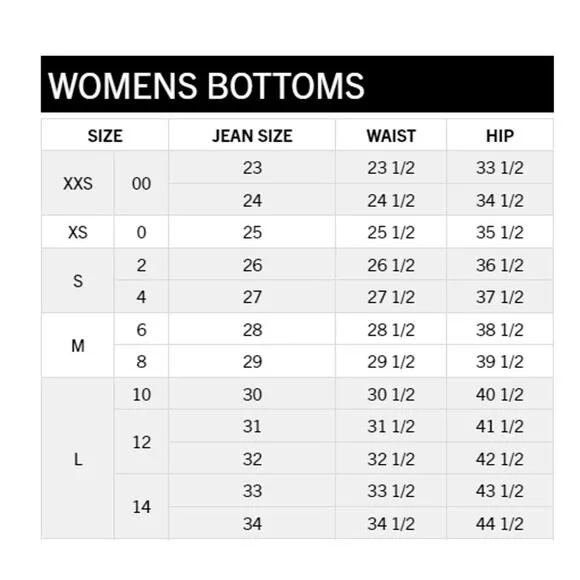Click the waist 28 1/2 cell
Screen dimensions: 580x580
pyautogui.click(x=391, y=330)
